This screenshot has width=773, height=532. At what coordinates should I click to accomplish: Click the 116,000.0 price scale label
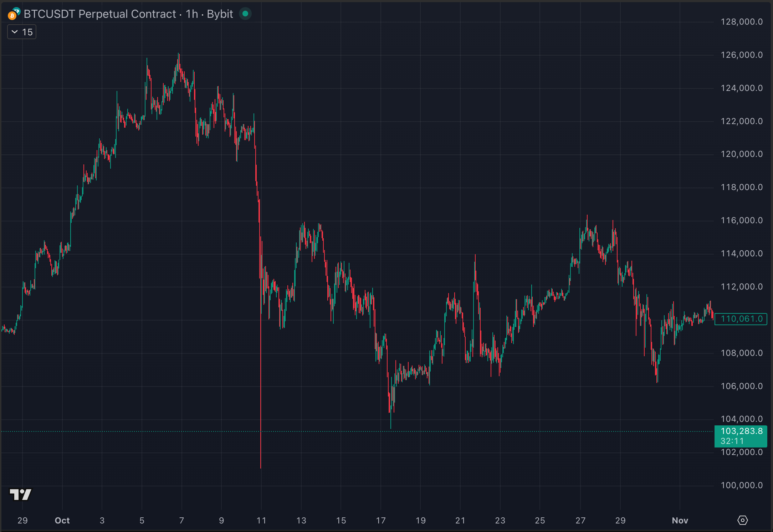coord(742,220)
